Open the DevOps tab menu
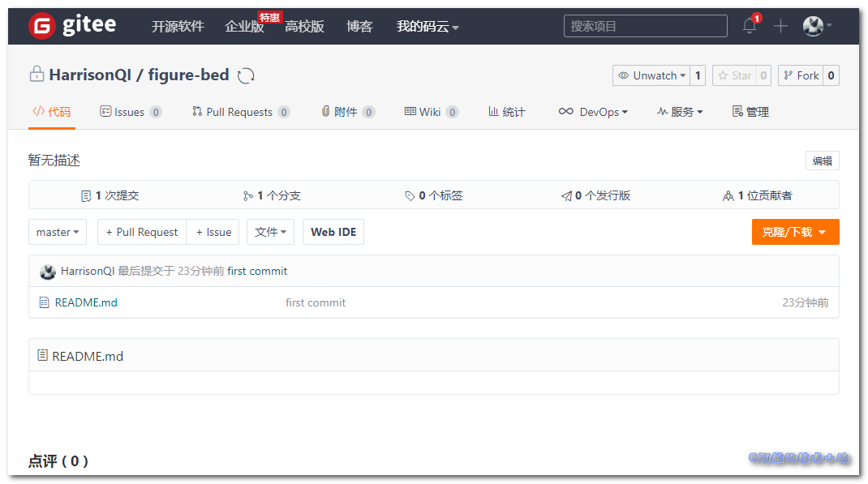868x484 pixels. 593,112
